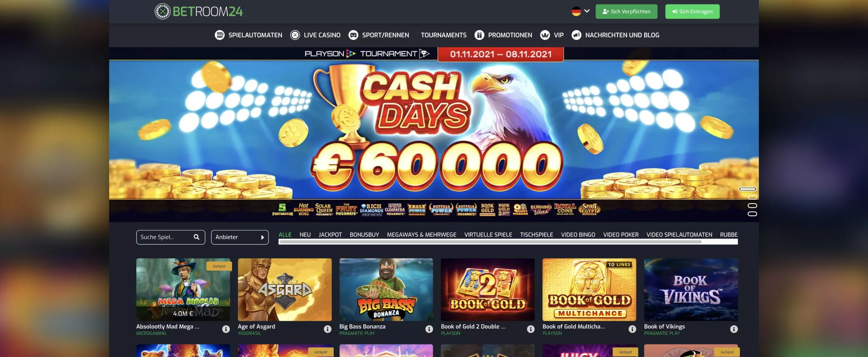This screenshot has height=357, width=868.
Task: Expand the German flag language dropdown
Action: click(580, 11)
